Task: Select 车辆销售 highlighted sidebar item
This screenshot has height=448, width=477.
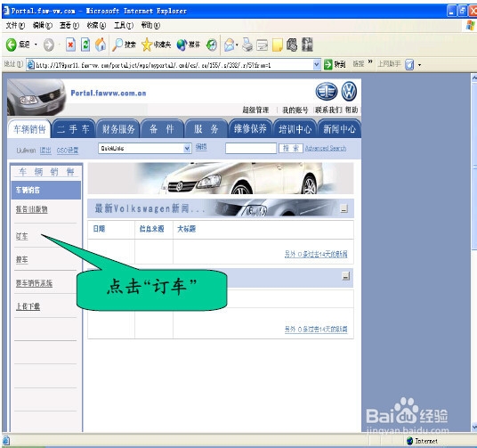Action: pyautogui.click(x=46, y=191)
